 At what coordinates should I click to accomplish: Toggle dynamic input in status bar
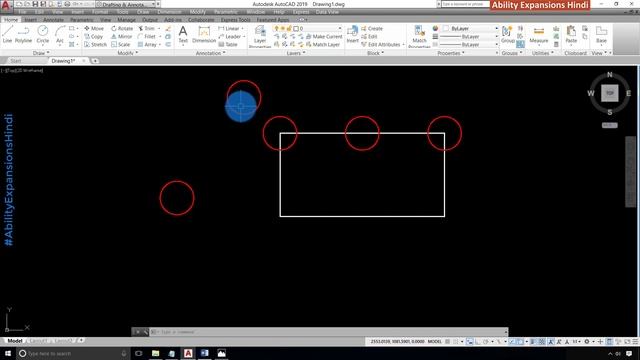(470, 342)
